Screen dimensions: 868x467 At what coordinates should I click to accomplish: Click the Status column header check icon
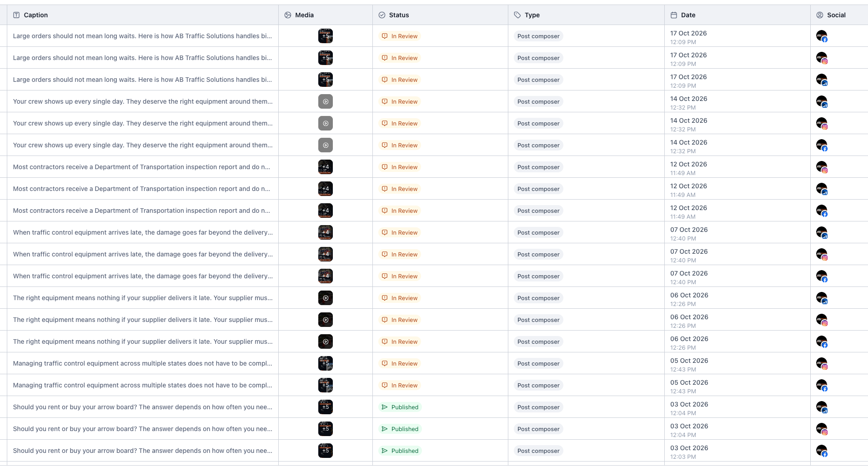tap(382, 15)
